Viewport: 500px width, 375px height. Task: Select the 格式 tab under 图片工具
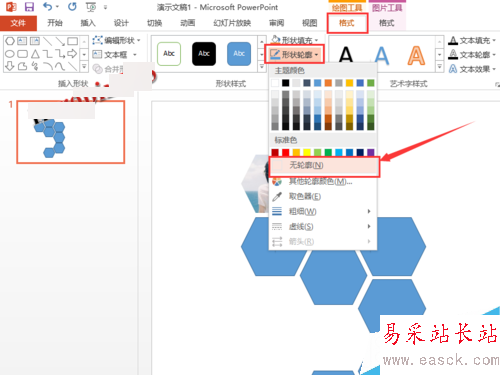coord(387,23)
